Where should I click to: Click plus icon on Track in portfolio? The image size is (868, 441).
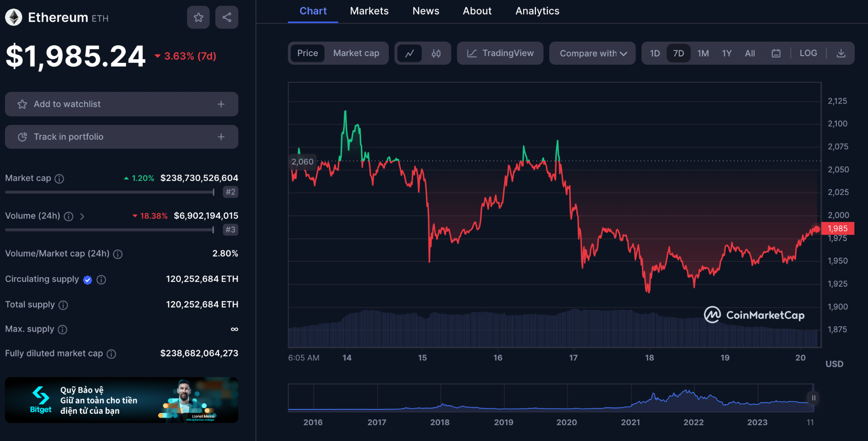221,137
